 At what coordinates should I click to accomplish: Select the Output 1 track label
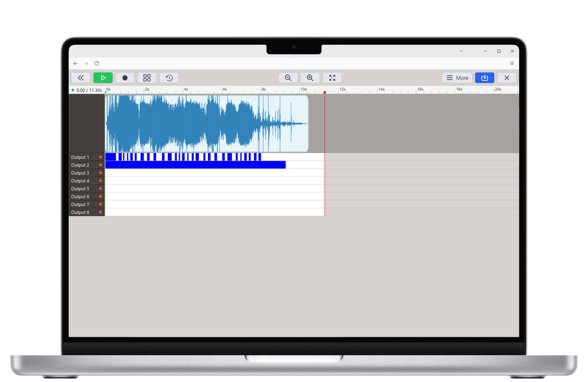(x=80, y=157)
